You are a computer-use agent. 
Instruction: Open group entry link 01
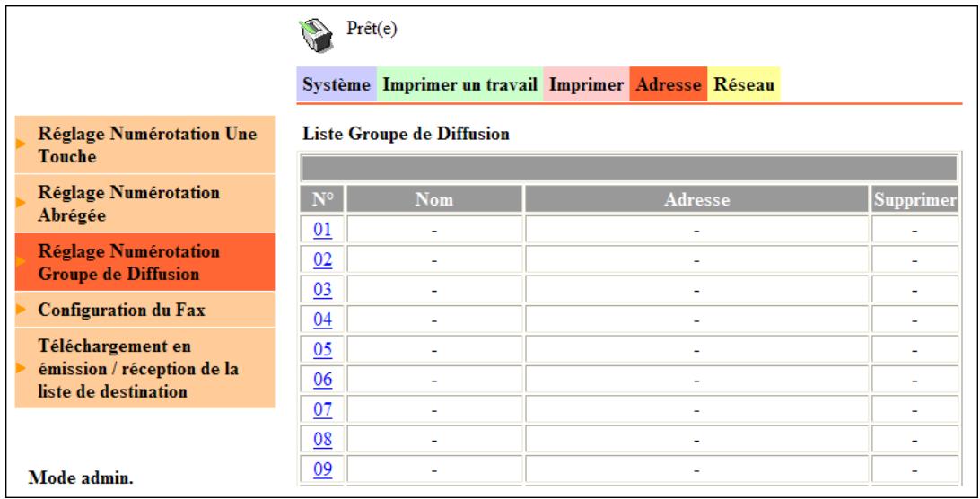click(x=322, y=230)
